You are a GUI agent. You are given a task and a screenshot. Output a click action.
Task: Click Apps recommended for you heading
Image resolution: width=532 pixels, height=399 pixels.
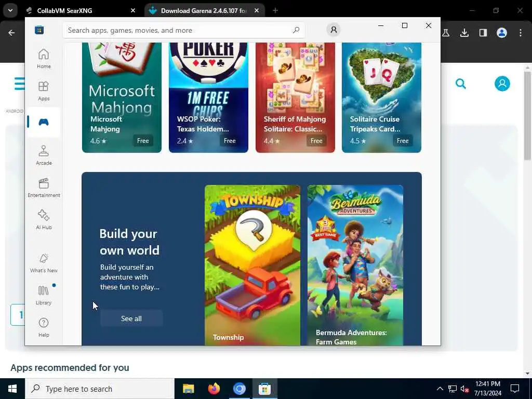pos(70,367)
